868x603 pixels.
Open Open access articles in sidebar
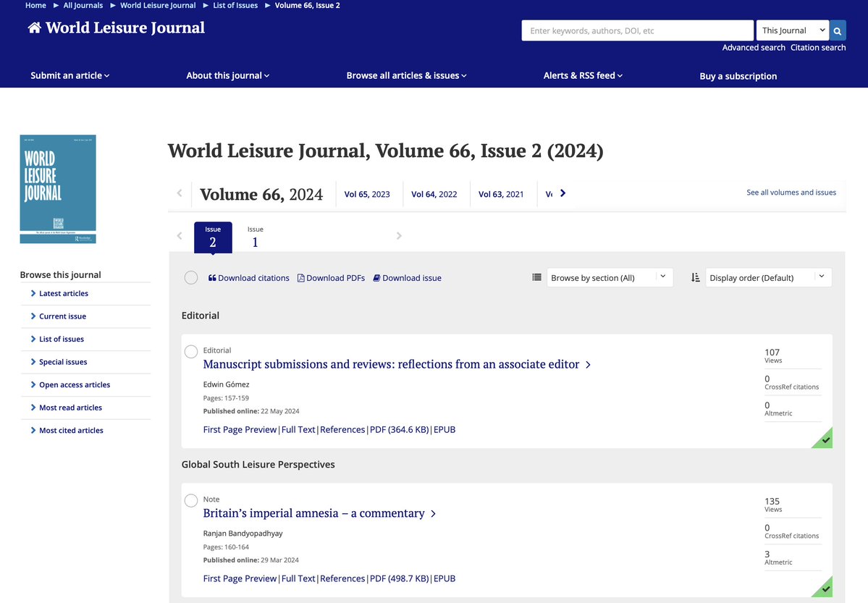[x=74, y=384]
